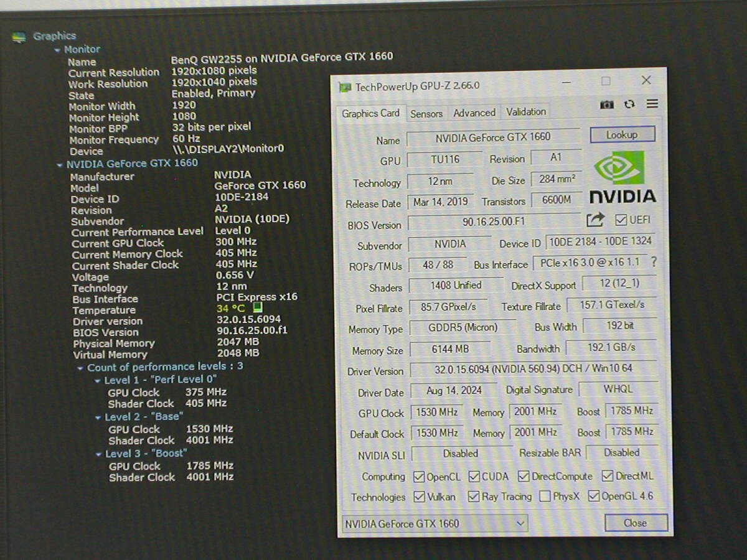Image resolution: width=747 pixels, height=560 pixels.
Task: Click the GPU field showing TU116
Action: point(444,159)
